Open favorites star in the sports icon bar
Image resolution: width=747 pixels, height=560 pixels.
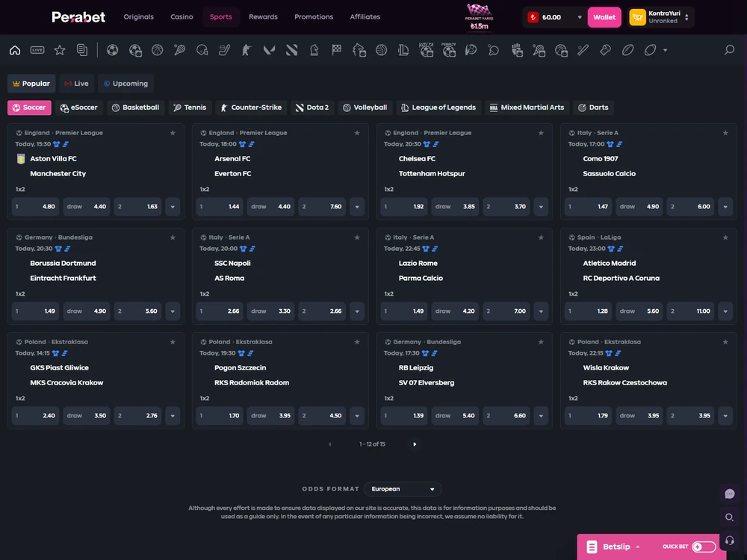(x=60, y=50)
